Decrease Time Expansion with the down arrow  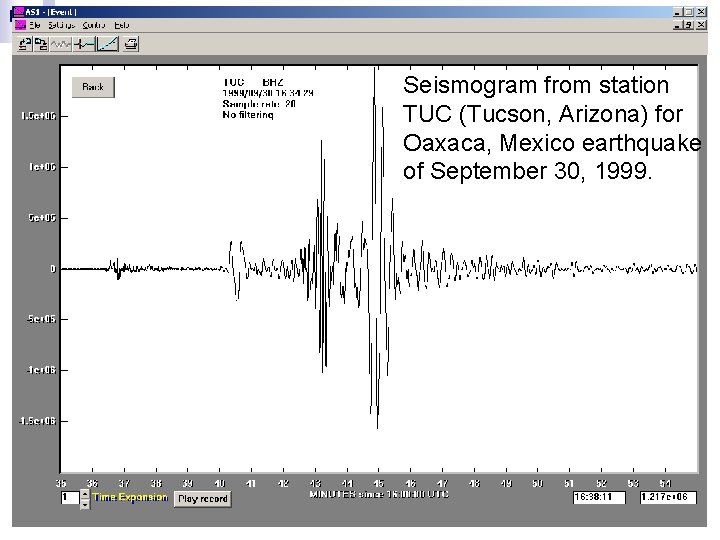(85, 504)
